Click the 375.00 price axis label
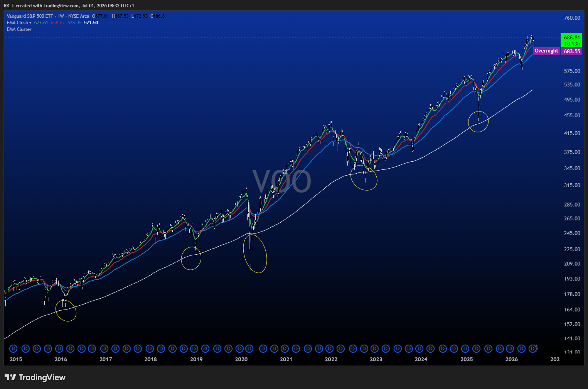The width and height of the screenshot is (588, 389). click(x=572, y=152)
